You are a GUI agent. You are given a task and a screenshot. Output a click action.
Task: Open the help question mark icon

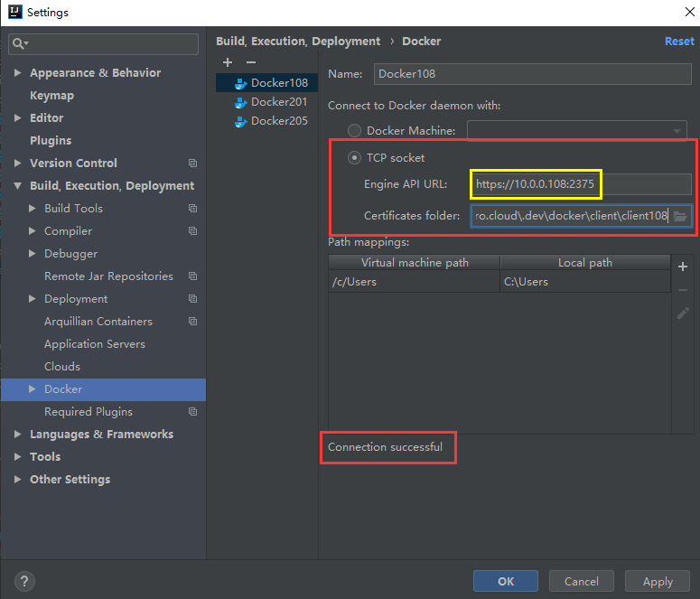pyautogui.click(x=24, y=581)
